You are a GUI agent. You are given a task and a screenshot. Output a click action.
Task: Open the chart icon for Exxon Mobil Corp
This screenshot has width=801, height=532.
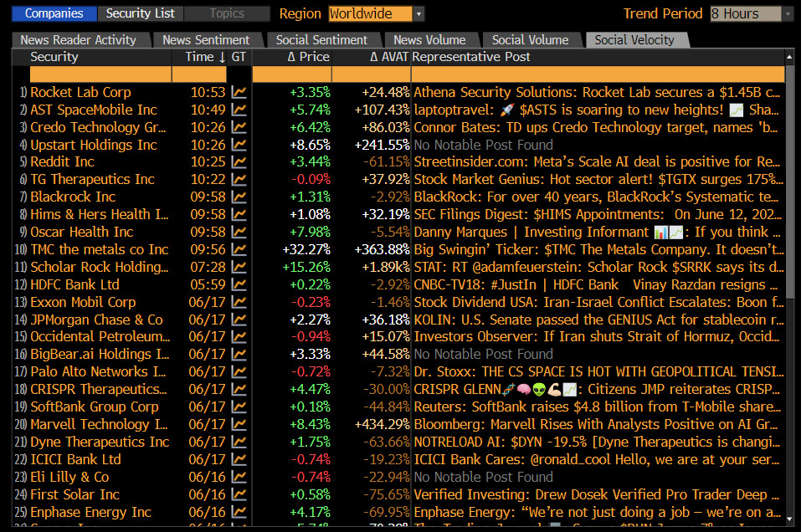[239, 302]
